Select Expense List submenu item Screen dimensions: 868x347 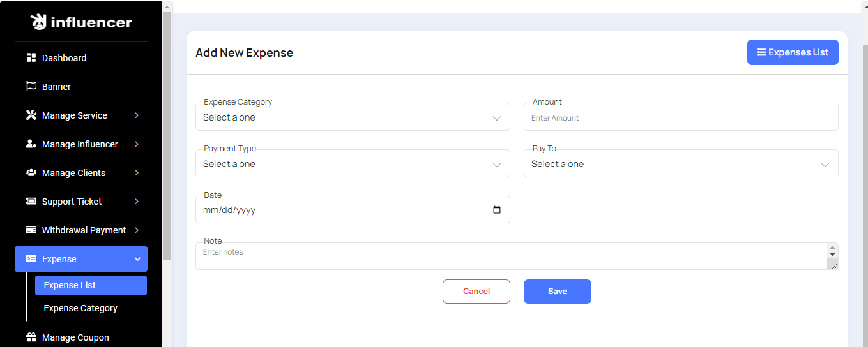[91, 285]
